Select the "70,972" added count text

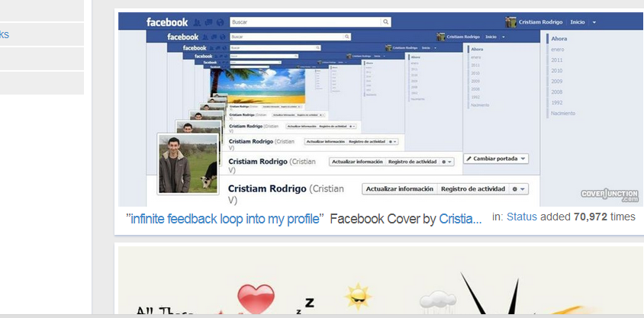click(590, 217)
